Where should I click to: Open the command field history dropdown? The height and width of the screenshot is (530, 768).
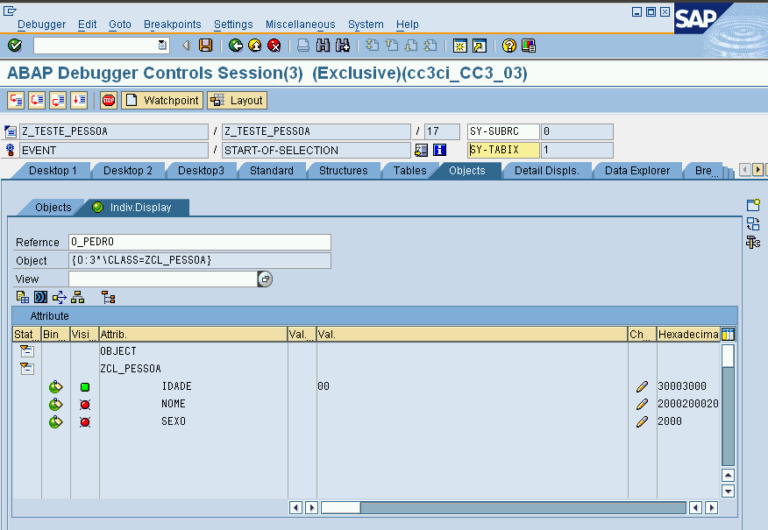tap(162, 45)
